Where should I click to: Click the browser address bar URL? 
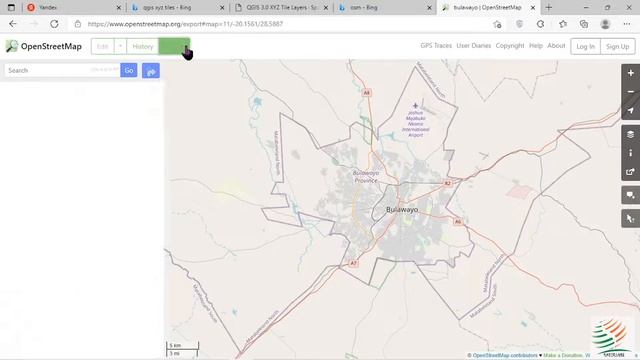pos(185,24)
